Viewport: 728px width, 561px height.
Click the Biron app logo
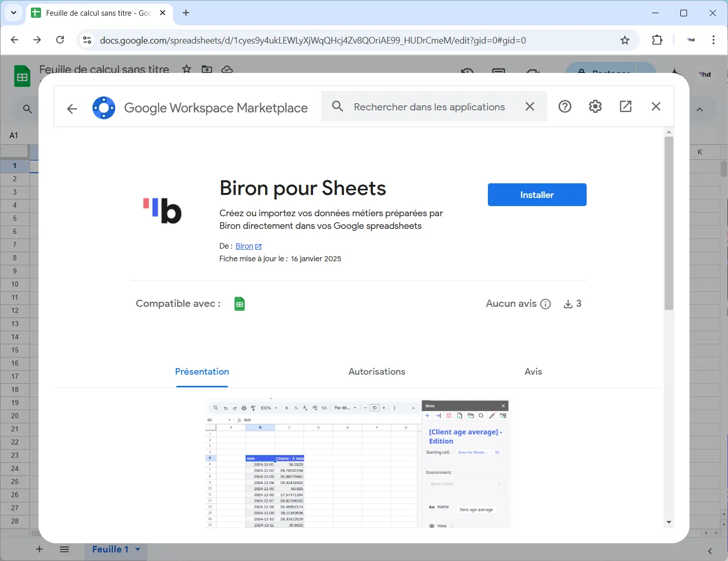(x=163, y=211)
